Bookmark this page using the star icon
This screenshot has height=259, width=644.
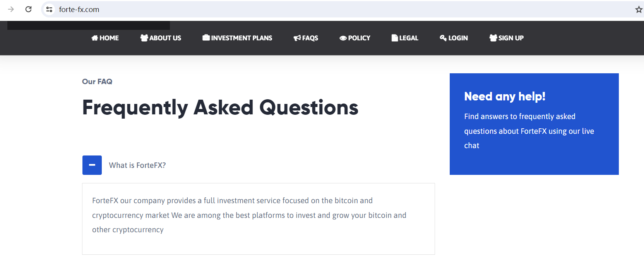pos(639,9)
